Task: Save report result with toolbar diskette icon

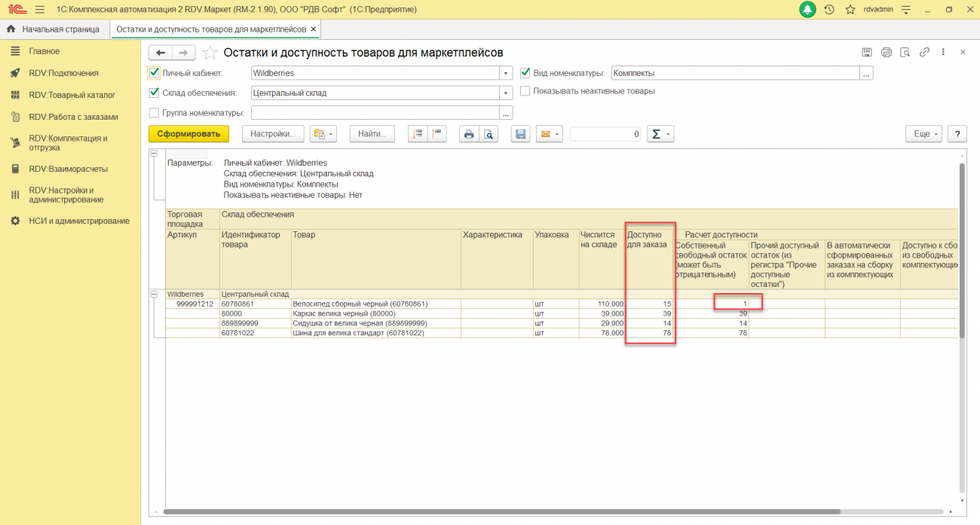Action: pos(520,134)
